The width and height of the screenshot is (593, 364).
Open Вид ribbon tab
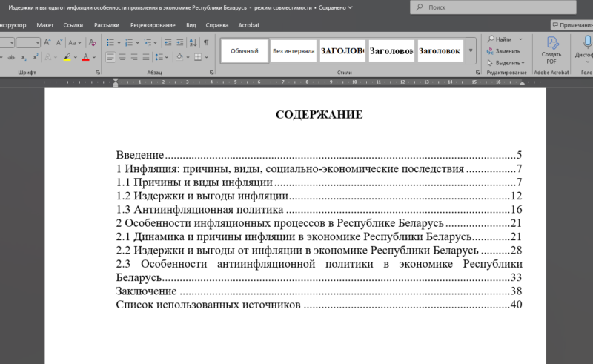191,25
